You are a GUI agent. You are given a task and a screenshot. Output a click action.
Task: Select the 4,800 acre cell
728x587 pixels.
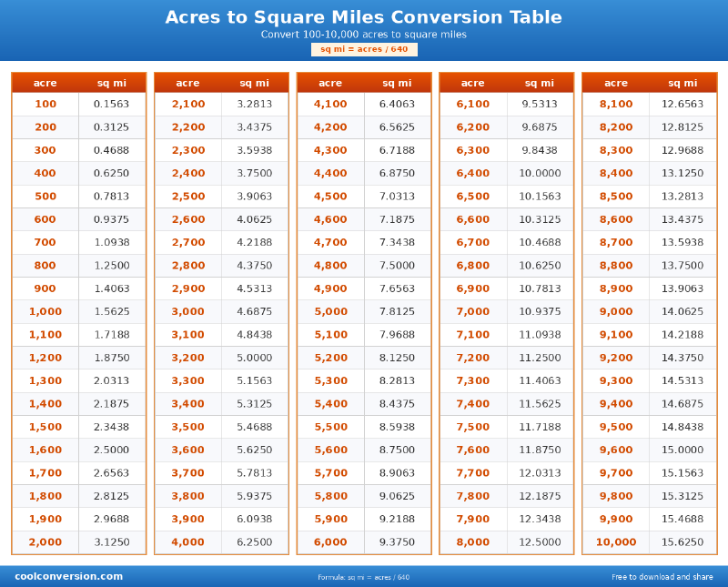[330, 266]
